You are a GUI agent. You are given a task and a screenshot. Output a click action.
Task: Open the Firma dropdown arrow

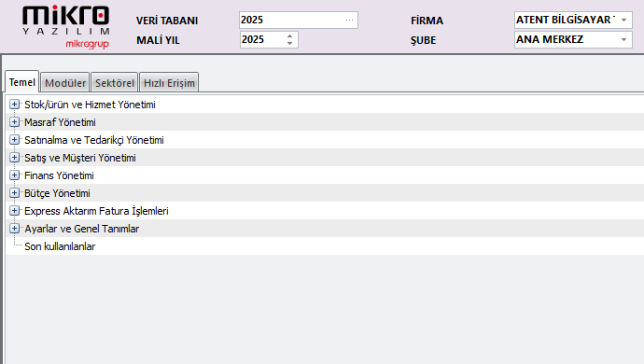point(623,21)
